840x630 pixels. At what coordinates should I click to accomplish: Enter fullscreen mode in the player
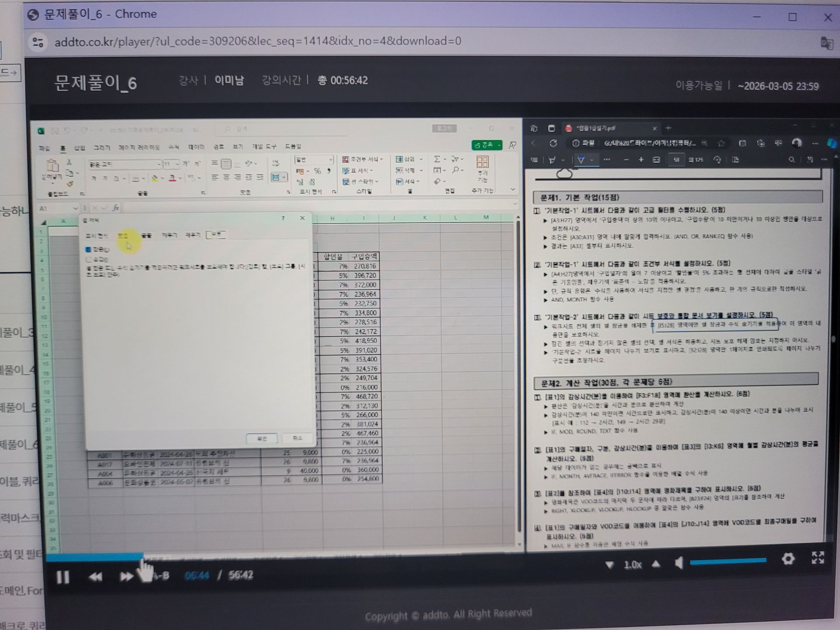click(x=817, y=558)
